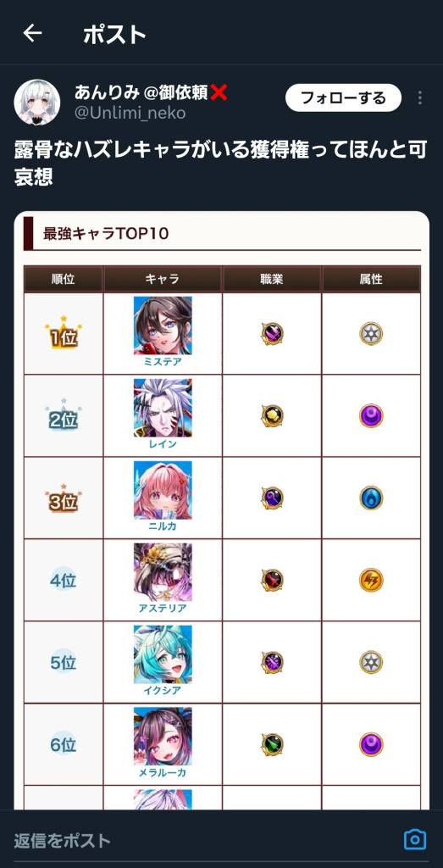The height and width of the screenshot is (868, 443).
Task: Click the 1位 gold rank badge
Action: (63, 334)
